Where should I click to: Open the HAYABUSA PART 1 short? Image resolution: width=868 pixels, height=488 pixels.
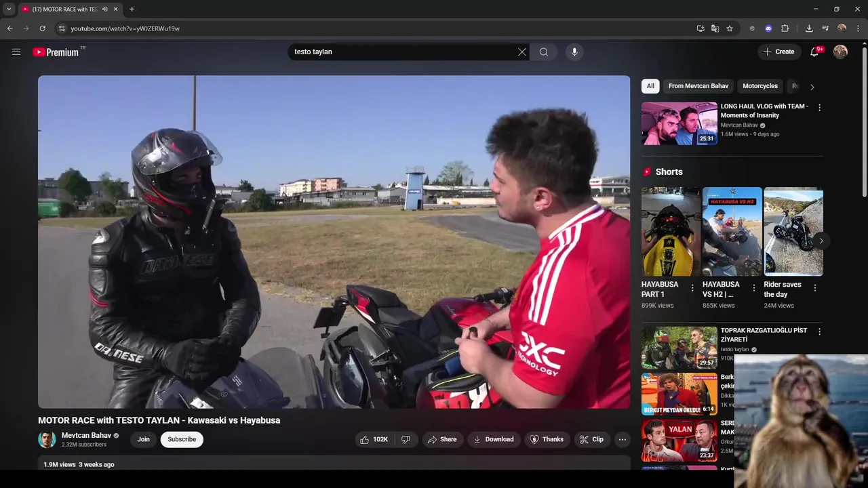pyautogui.click(x=671, y=232)
